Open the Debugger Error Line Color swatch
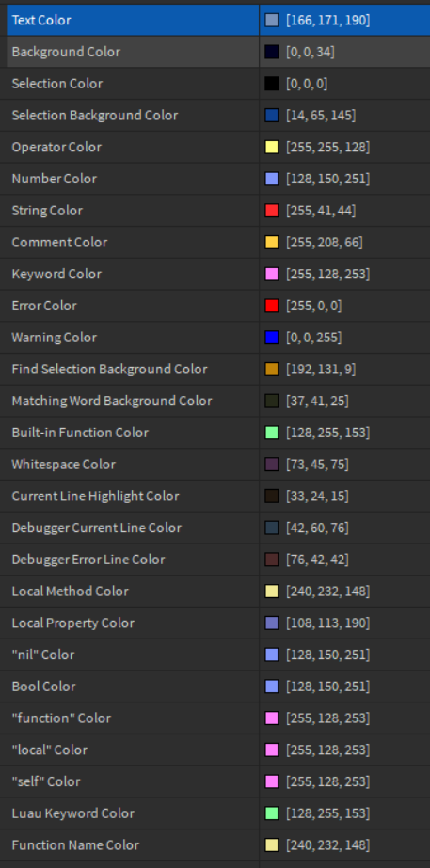430x868 pixels. (272, 560)
